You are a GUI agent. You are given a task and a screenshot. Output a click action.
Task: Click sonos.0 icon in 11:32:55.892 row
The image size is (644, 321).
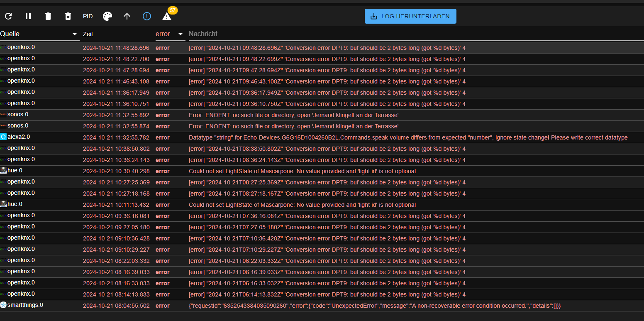pos(3,115)
